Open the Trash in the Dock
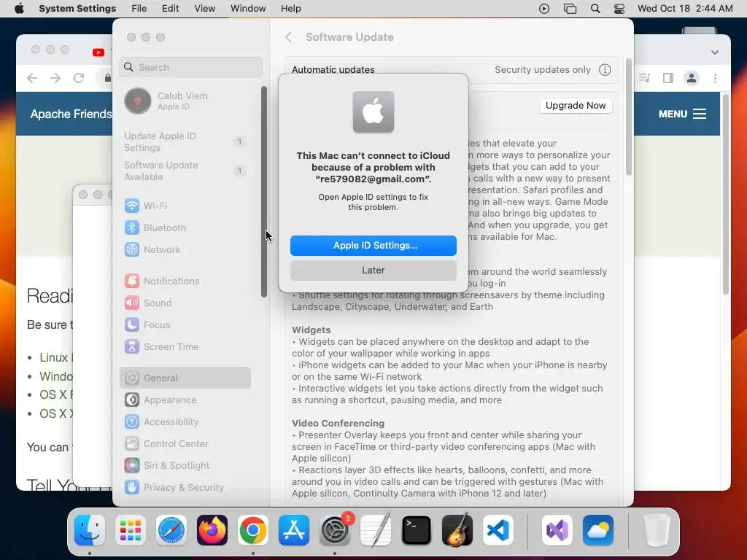Image resolution: width=747 pixels, height=560 pixels. point(657,530)
